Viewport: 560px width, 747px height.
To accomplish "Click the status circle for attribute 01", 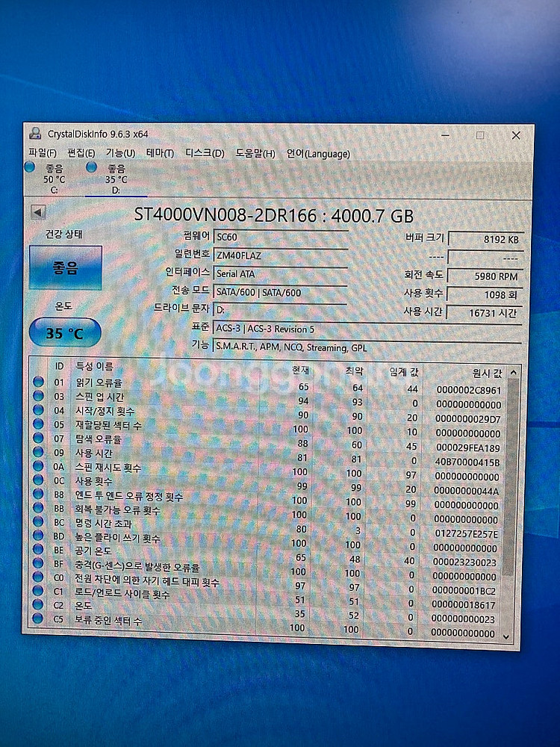I will (39, 382).
